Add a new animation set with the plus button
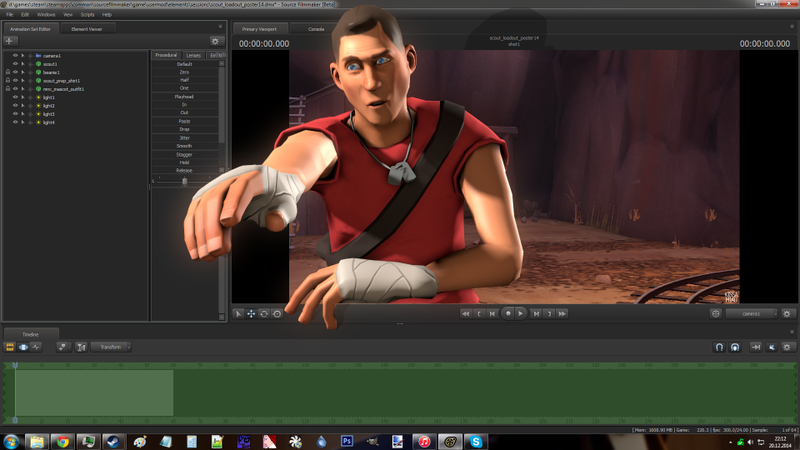 [x=9, y=41]
